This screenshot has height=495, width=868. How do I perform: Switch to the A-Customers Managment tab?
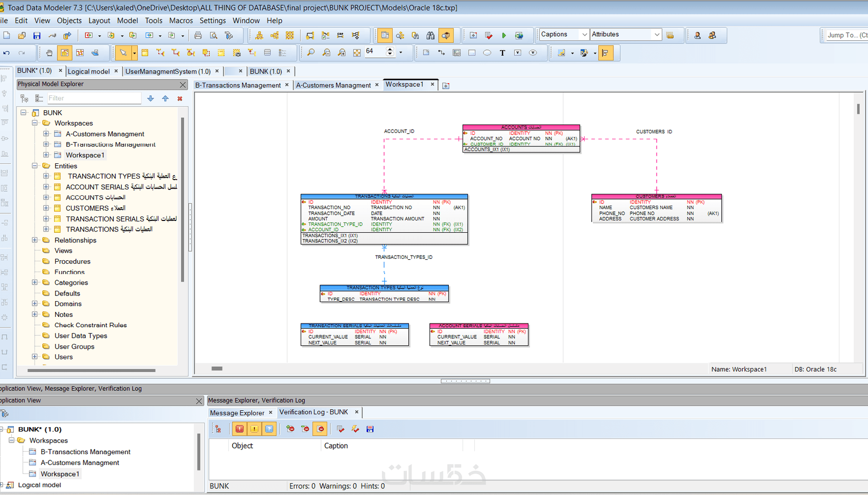click(x=333, y=85)
